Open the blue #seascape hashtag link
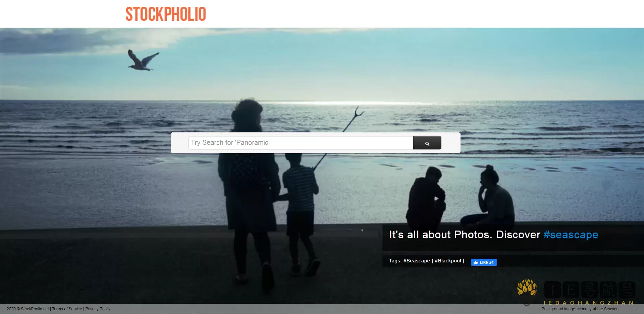This screenshot has height=314, width=644. coord(571,235)
